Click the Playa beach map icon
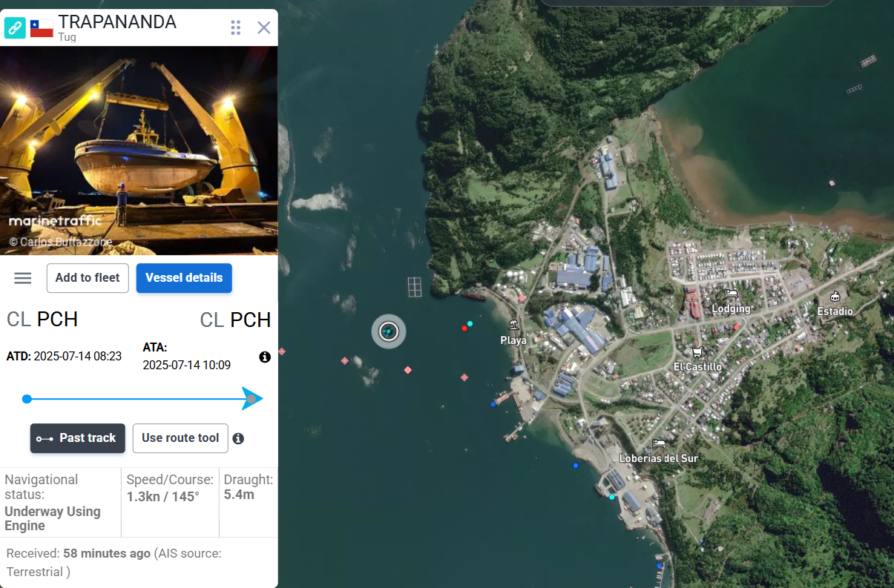894x588 pixels. (x=513, y=325)
